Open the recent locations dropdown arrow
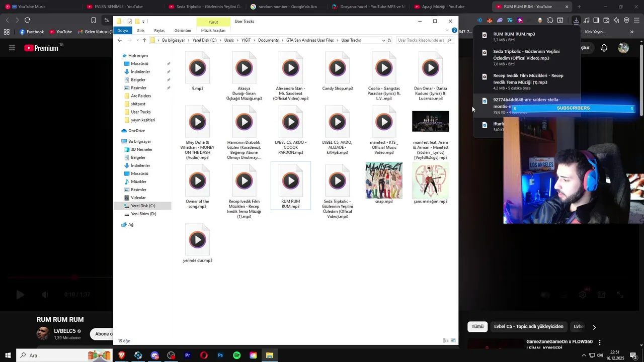 (x=137, y=40)
